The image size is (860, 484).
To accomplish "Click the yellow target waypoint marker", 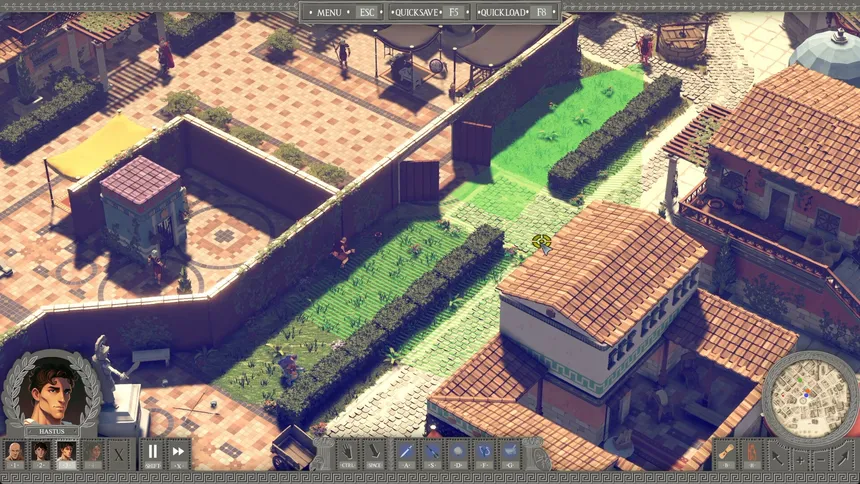I will coord(541,241).
